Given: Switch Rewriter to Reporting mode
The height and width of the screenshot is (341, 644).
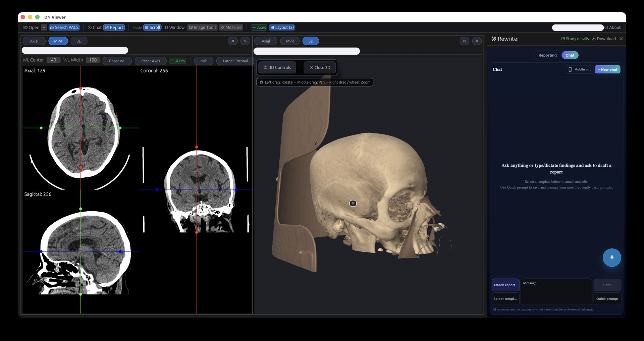Looking at the screenshot, I should [547, 55].
